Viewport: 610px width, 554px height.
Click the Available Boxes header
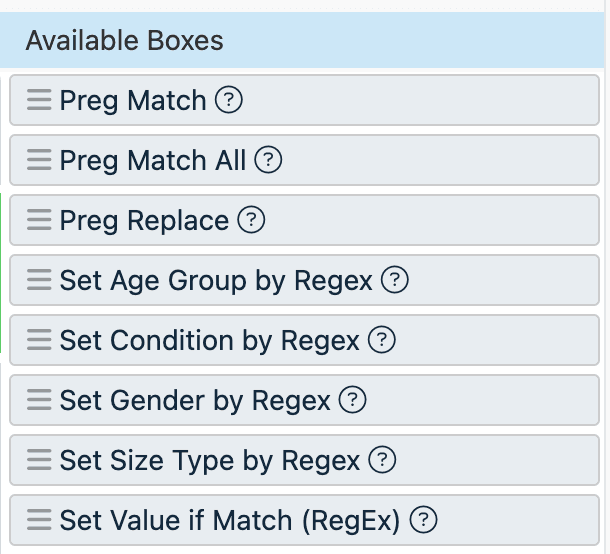click(125, 41)
